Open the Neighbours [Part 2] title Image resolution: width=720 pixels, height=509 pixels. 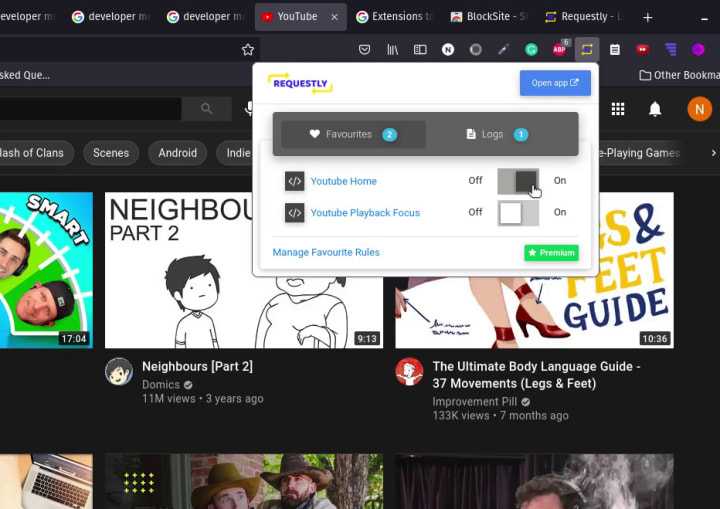point(197,366)
